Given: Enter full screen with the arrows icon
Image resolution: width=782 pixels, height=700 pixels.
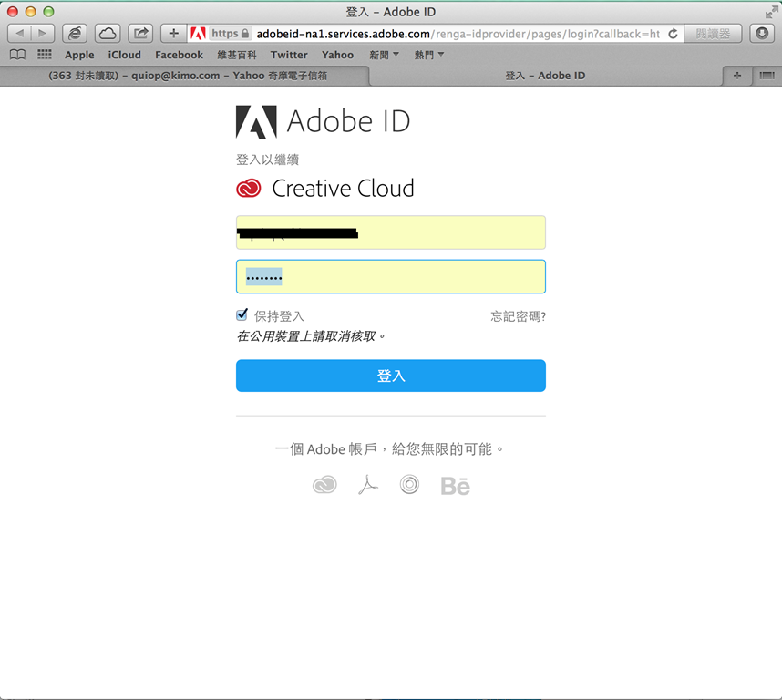Looking at the screenshot, I should click(x=772, y=12).
